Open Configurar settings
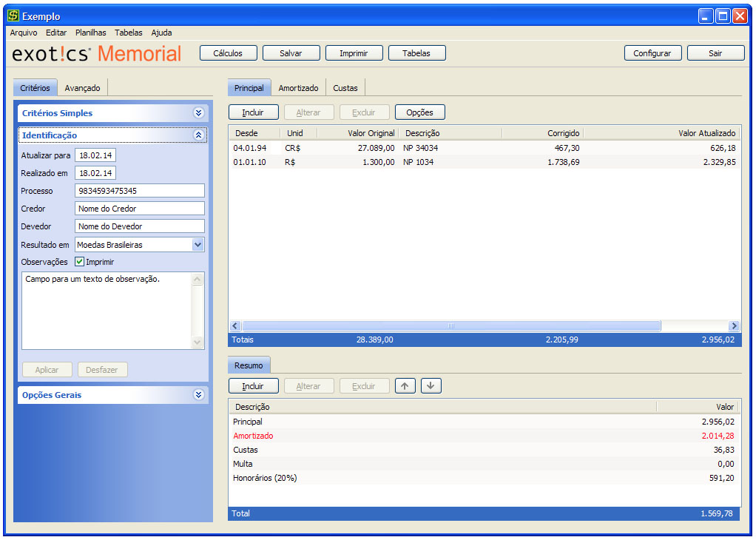 (653, 53)
